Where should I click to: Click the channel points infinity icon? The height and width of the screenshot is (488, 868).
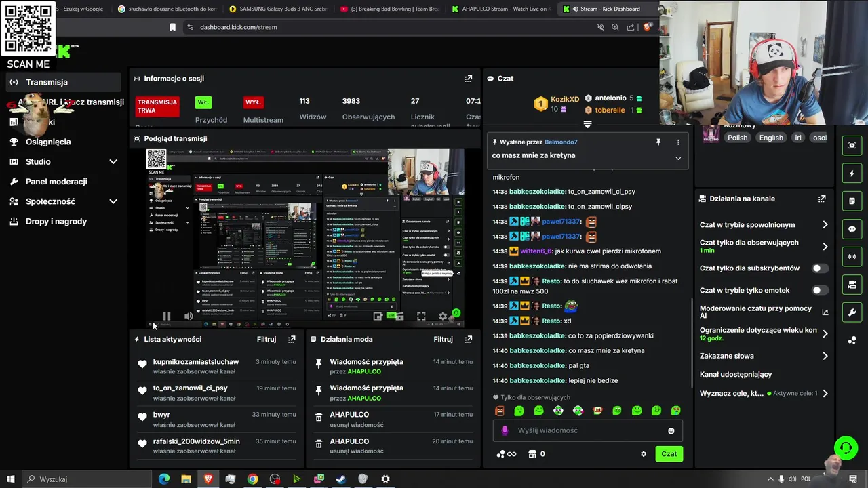pyautogui.click(x=507, y=454)
